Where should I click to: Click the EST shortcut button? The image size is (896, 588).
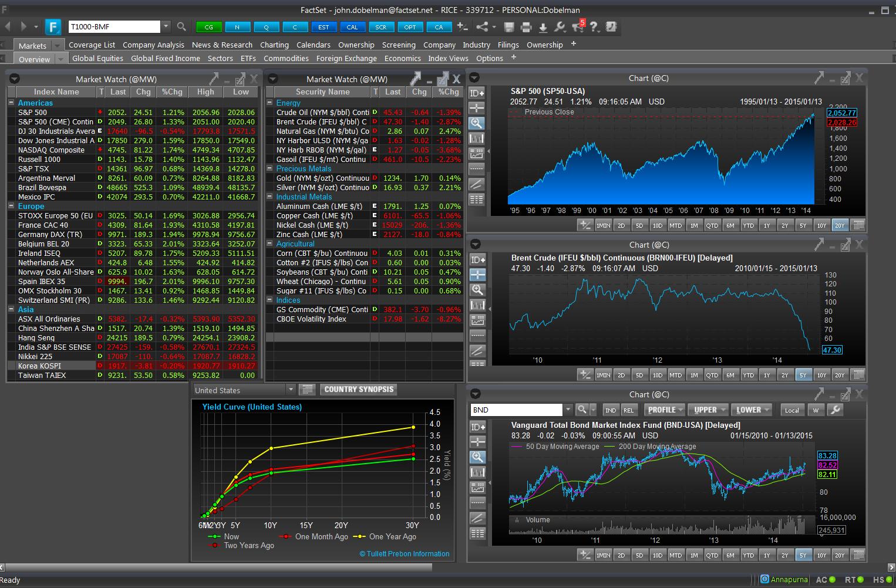click(324, 27)
